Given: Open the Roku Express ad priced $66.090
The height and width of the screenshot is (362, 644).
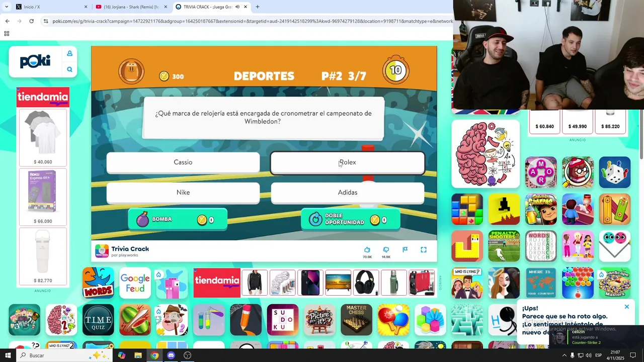Looking at the screenshot, I should pos(43,197).
